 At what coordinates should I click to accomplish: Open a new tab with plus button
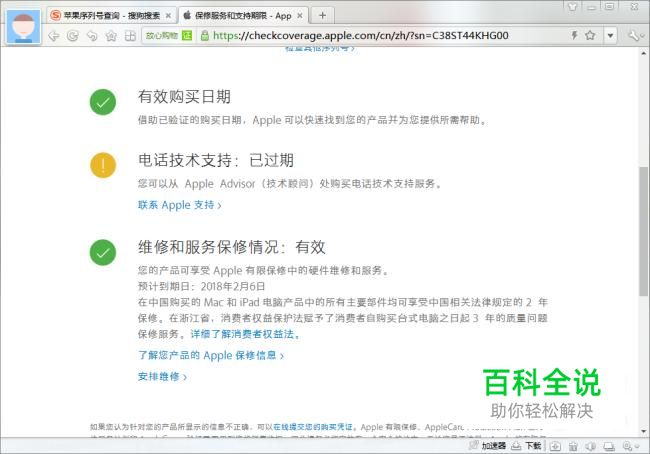323,16
